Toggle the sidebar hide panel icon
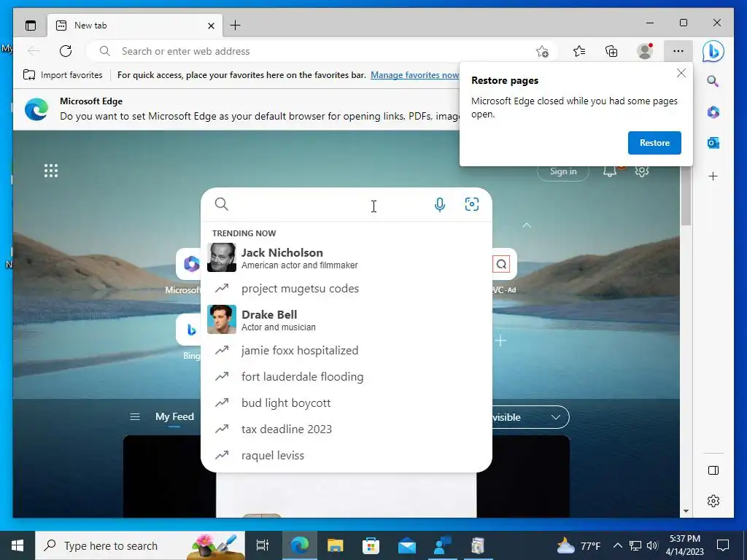This screenshot has height=560, width=747. (x=713, y=470)
